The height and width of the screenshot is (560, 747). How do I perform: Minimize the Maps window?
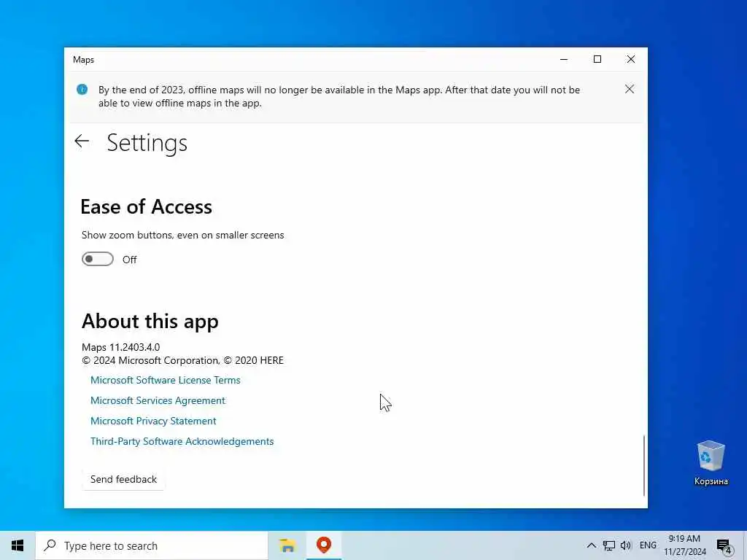click(564, 60)
